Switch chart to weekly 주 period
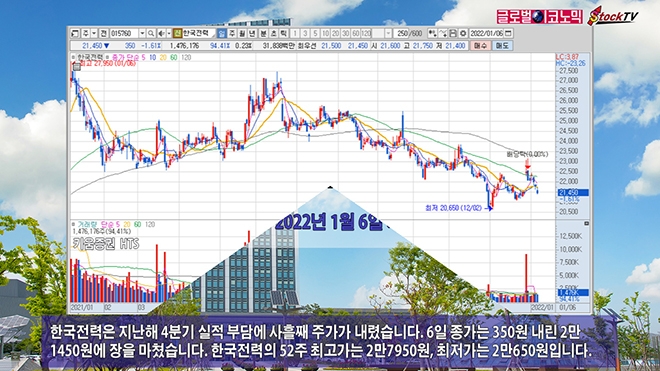The image size is (660, 371). 232,33
